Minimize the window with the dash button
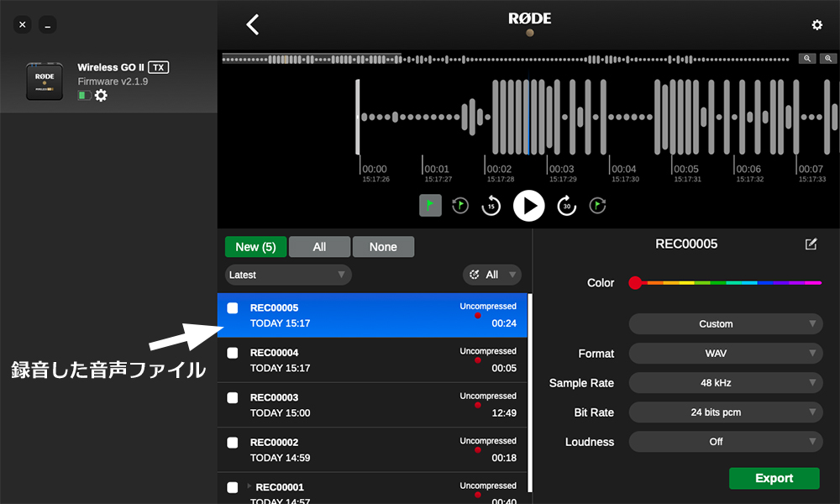This screenshot has width=840, height=504. 48,24
